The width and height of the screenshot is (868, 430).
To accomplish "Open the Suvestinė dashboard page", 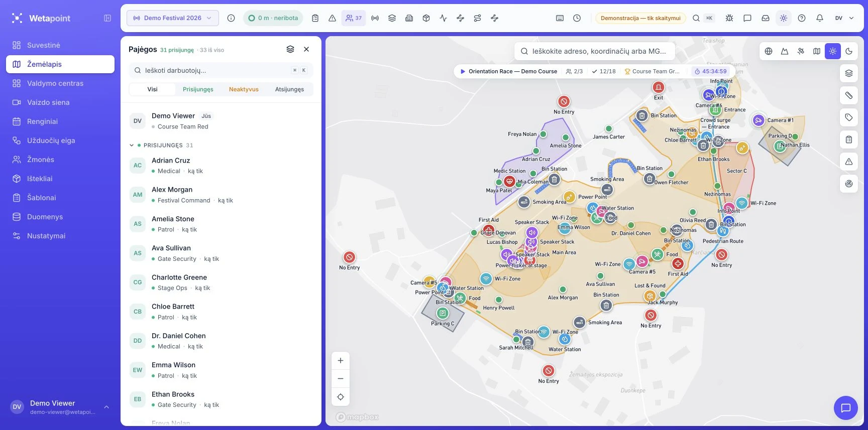I will coord(60,45).
